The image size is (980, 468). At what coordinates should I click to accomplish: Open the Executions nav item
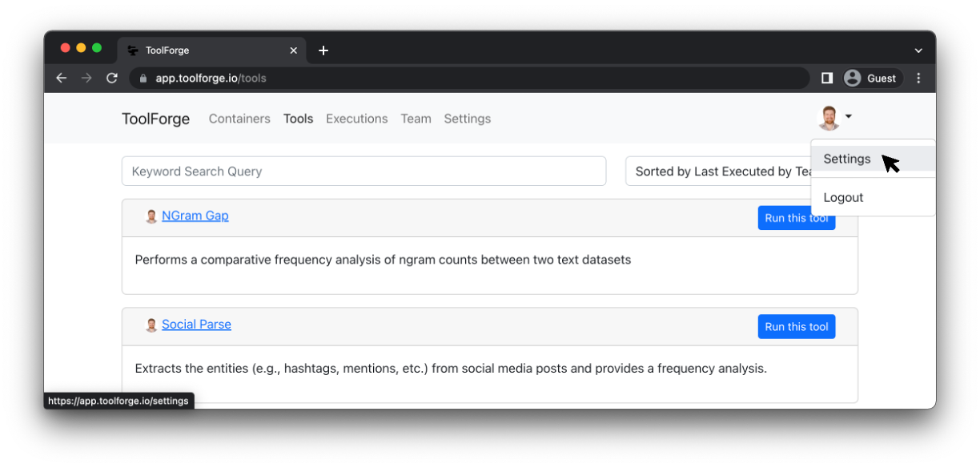coord(356,119)
